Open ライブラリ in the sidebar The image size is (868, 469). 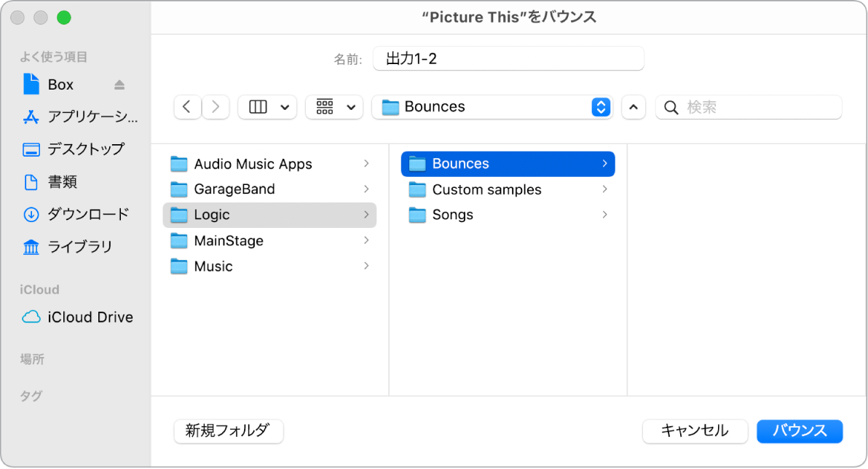click(73, 246)
